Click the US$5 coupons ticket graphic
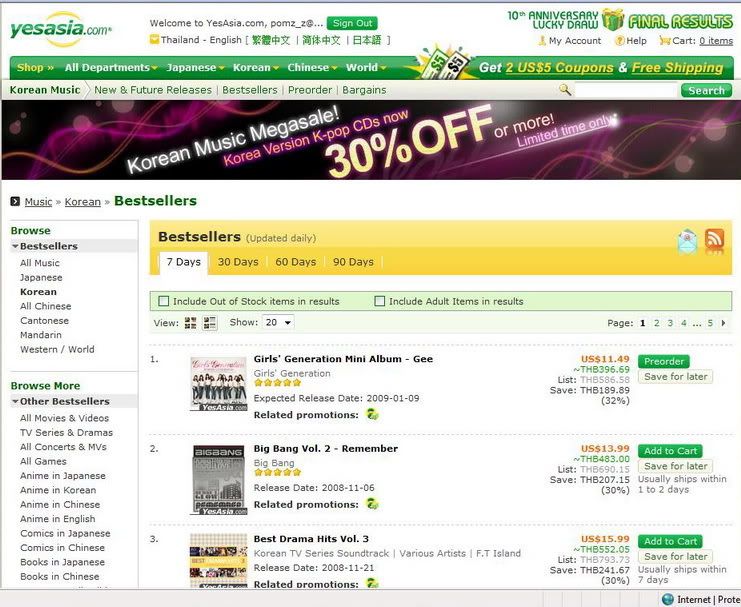The height and width of the screenshot is (607, 741). point(444,65)
